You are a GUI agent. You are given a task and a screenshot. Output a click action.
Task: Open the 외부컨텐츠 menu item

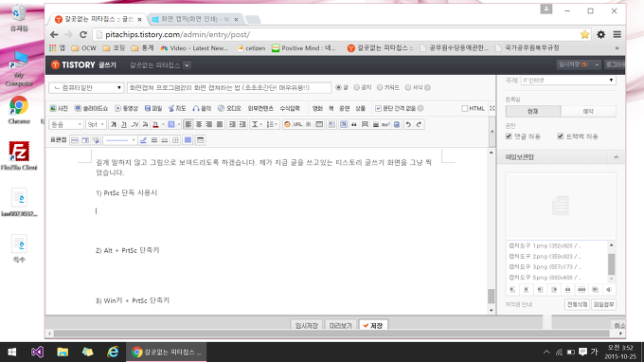pos(260,108)
